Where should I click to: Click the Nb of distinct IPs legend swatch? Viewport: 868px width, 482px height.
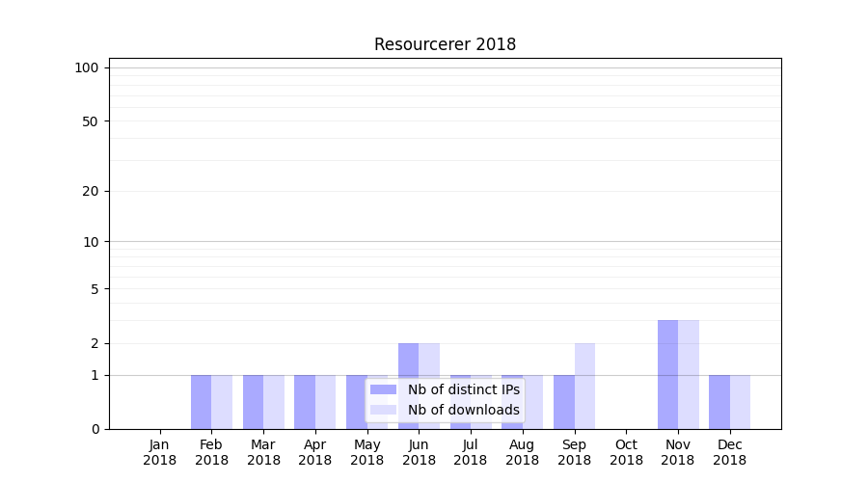(x=383, y=389)
